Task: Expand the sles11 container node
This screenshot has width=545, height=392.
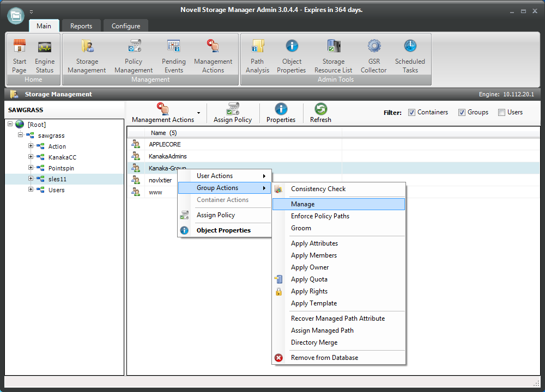Action: [31, 179]
